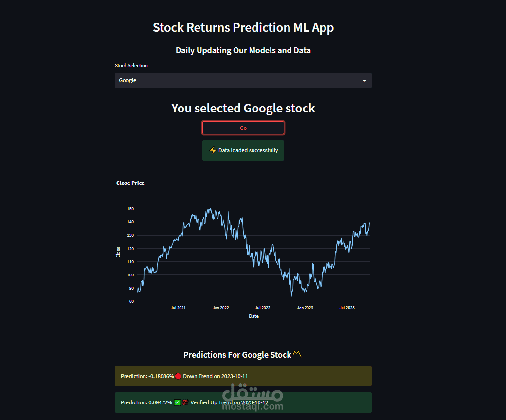Click the 110 y-axis label
506x420 pixels.
130,262
